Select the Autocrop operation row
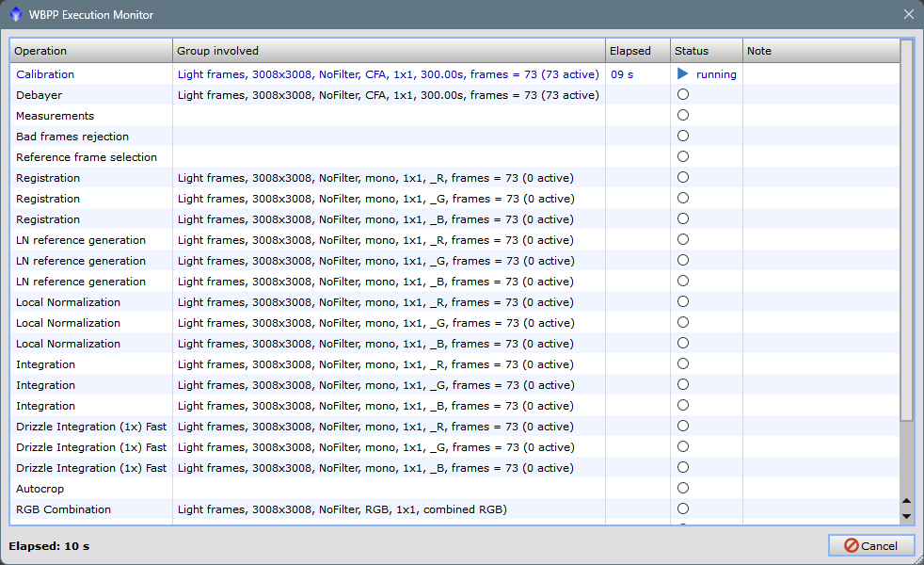 40,489
